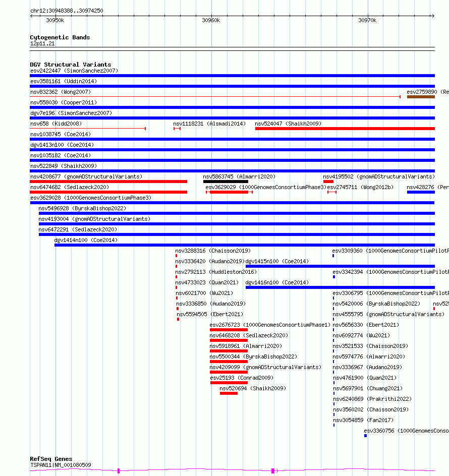
Task: Open esv3629028 (1000GenomesConsortiumPhase3) variant
Action: pos(91,198)
